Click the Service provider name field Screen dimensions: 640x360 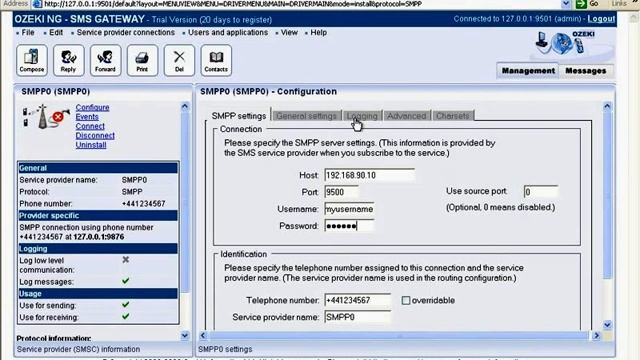click(x=358, y=317)
